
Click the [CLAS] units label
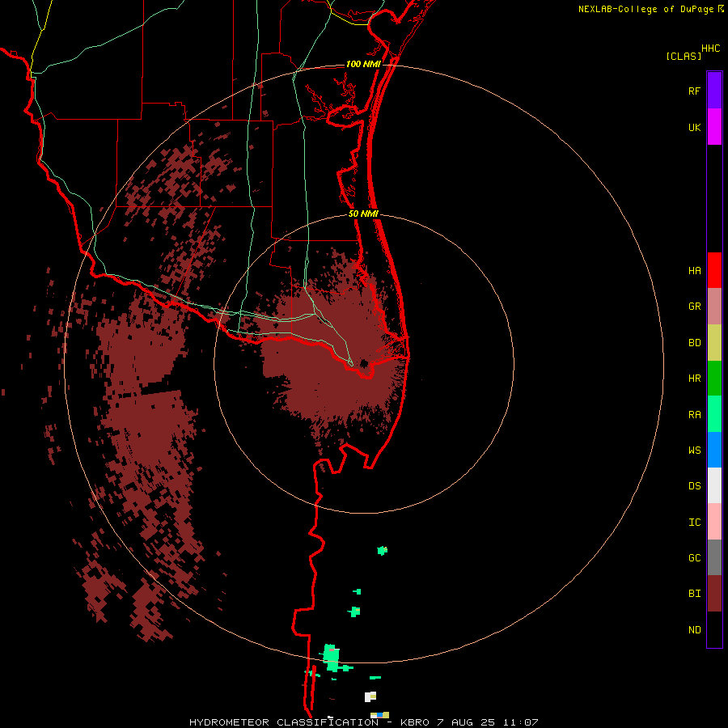[684, 56]
